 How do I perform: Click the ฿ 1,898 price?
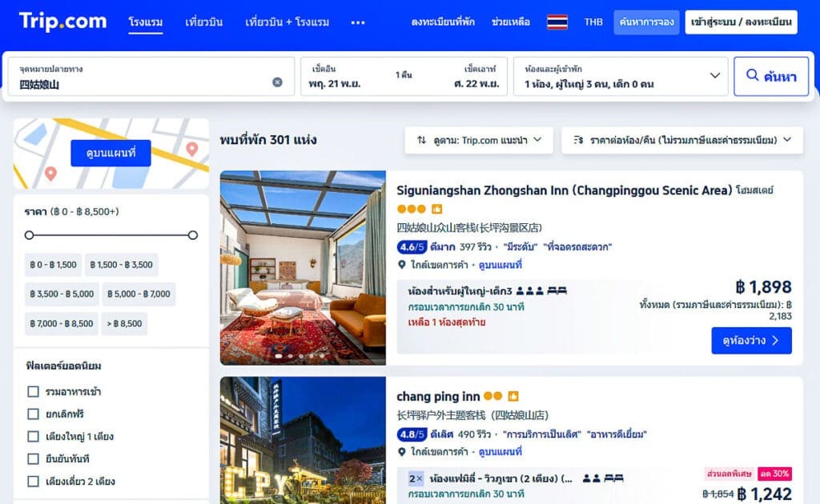tap(763, 287)
